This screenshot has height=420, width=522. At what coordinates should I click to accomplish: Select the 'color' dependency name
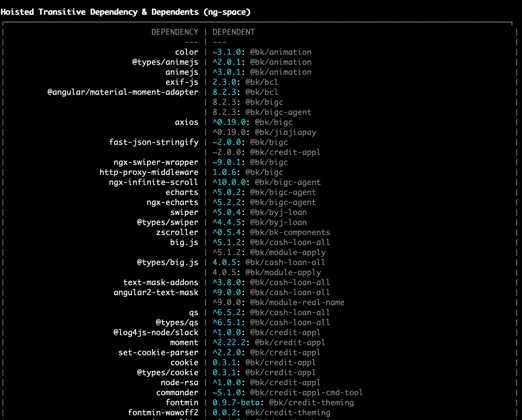pyautogui.click(x=186, y=52)
